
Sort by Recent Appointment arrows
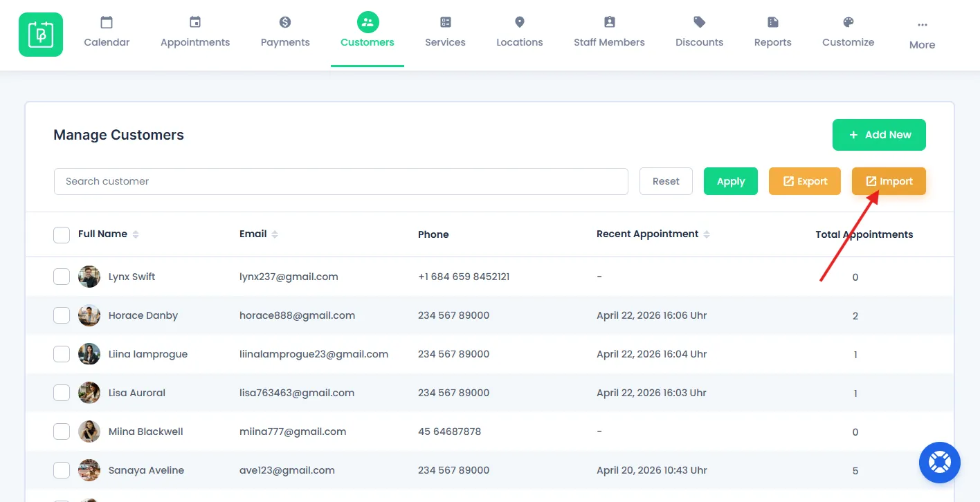(707, 234)
